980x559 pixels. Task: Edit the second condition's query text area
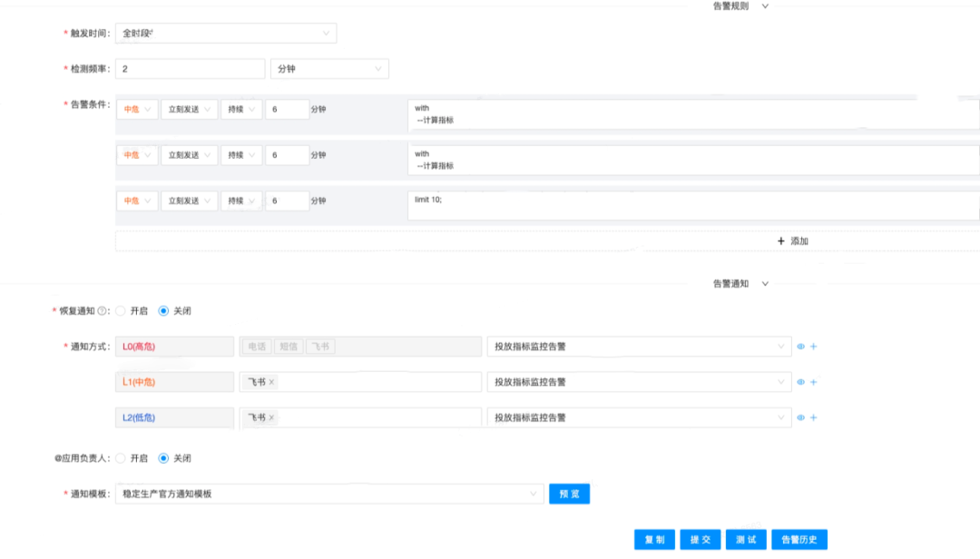(694, 160)
